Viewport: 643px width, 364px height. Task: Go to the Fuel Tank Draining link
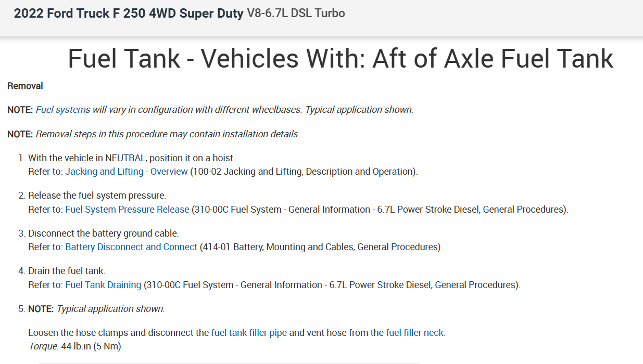click(x=103, y=285)
